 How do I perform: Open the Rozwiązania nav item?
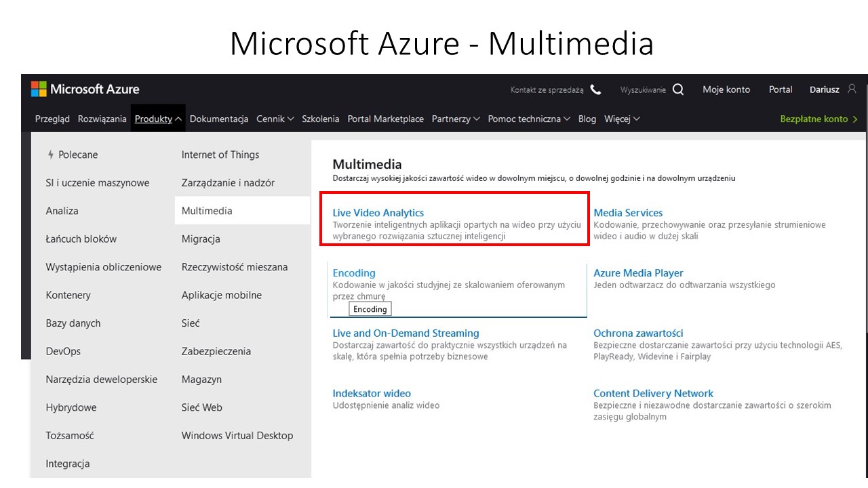tap(102, 119)
